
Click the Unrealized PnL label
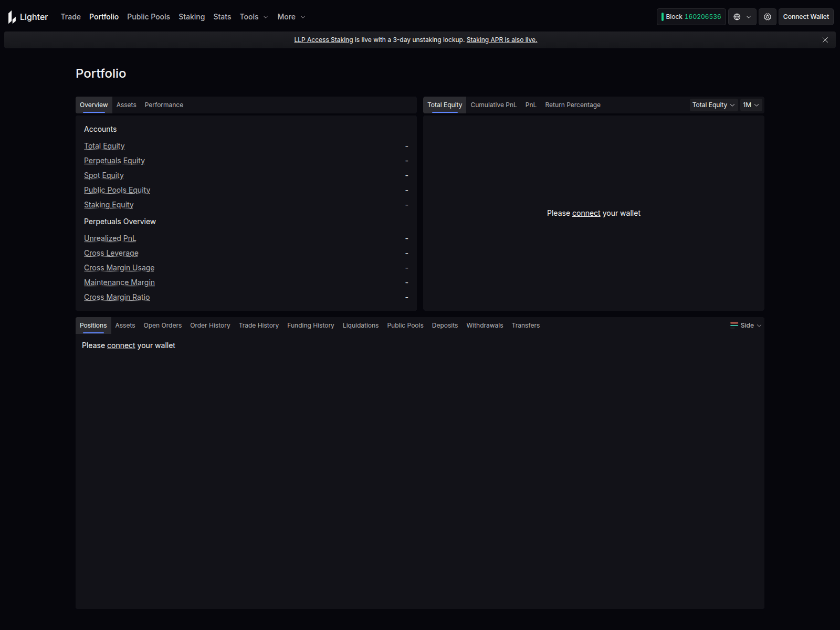(110, 238)
